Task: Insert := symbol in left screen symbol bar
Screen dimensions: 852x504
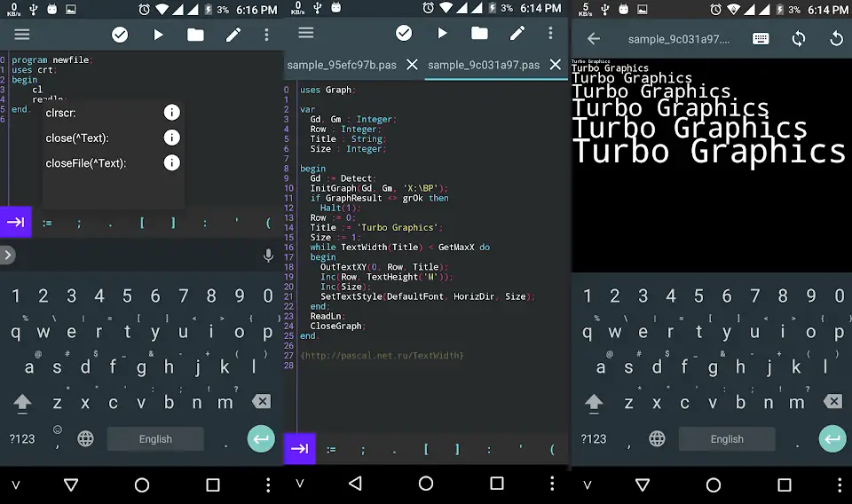Action: [47, 223]
